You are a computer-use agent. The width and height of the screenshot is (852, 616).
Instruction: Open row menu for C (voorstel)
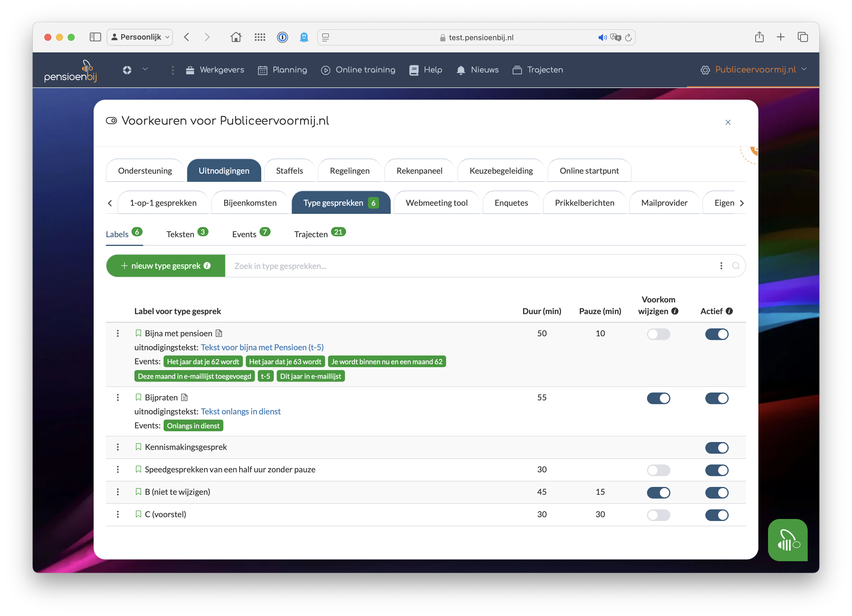pyautogui.click(x=118, y=514)
